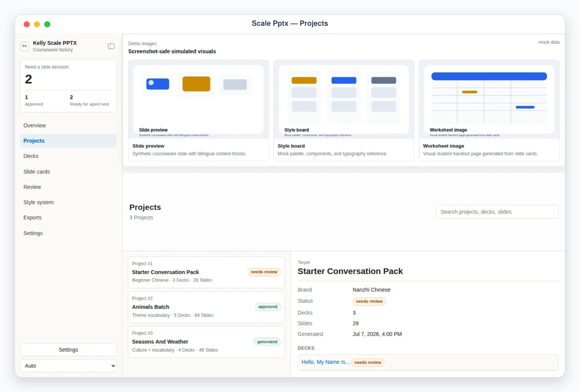The height and width of the screenshot is (392, 580).
Task: Go to the Decks page
Action: tap(68, 156)
